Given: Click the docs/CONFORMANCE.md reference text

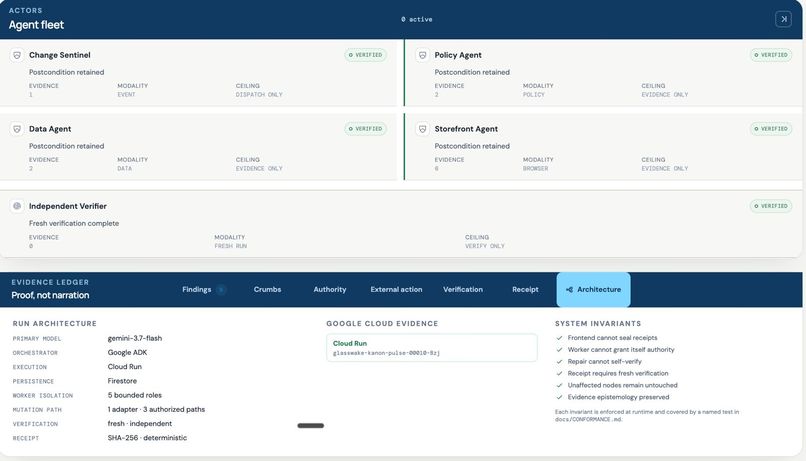Looking at the screenshot, I should pyautogui.click(x=588, y=419).
